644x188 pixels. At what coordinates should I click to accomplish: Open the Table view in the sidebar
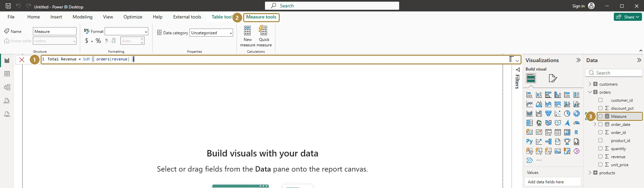tap(7, 74)
